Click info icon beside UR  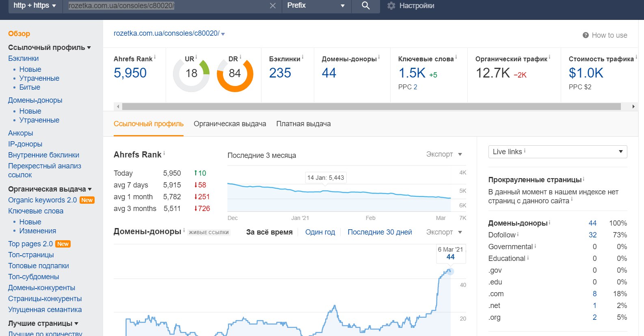tap(197, 57)
